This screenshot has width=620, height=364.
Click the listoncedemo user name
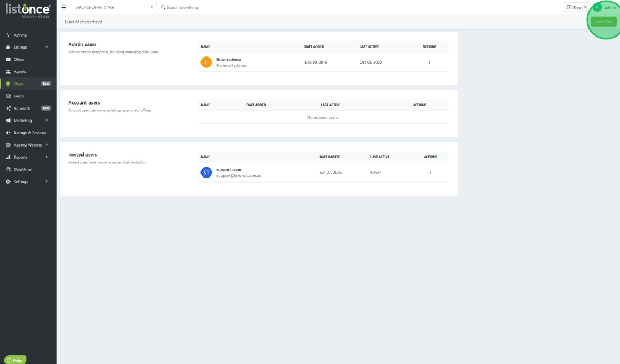229,59
